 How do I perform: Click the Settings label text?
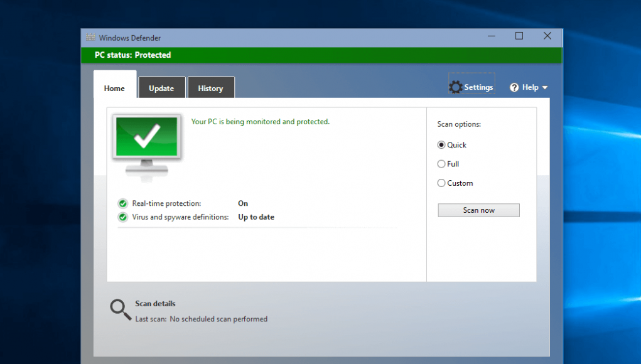[x=478, y=87]
